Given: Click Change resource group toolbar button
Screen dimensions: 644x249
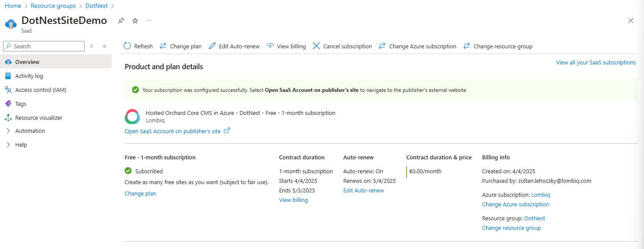Looking at the screenshot, I should pos(498,46).
